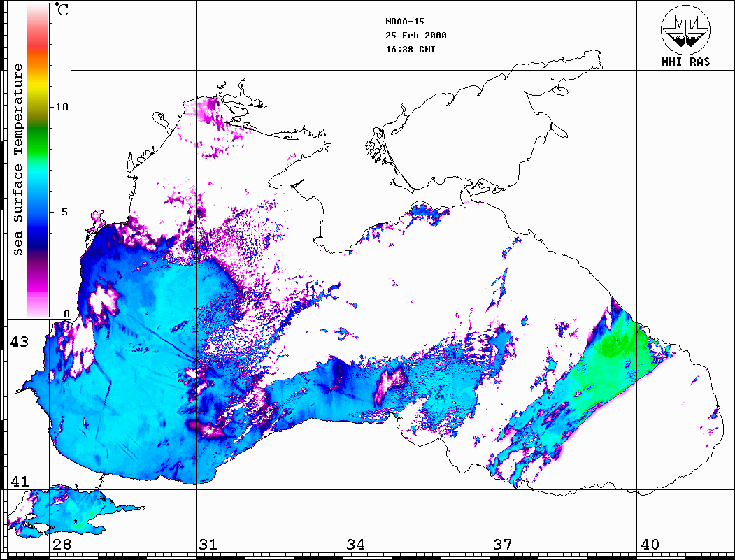Click the "5" tick on color scale
This screenshot has width=735, height=560.
65,212
